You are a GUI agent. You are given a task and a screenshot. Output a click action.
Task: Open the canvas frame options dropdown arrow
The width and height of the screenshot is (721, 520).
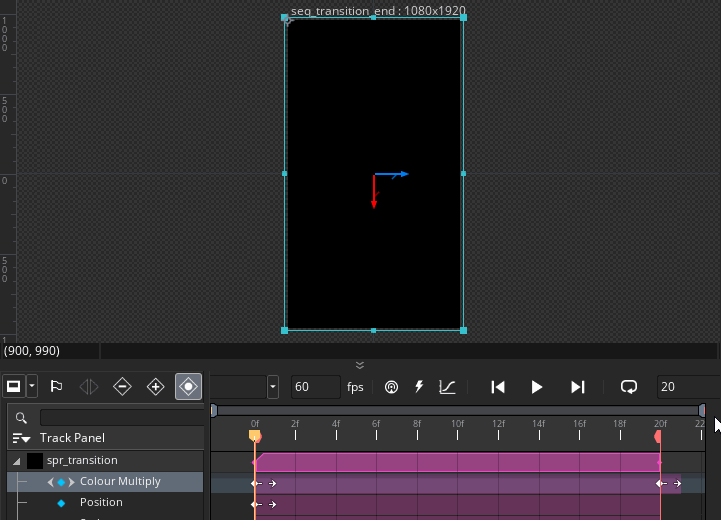[32, 386]
